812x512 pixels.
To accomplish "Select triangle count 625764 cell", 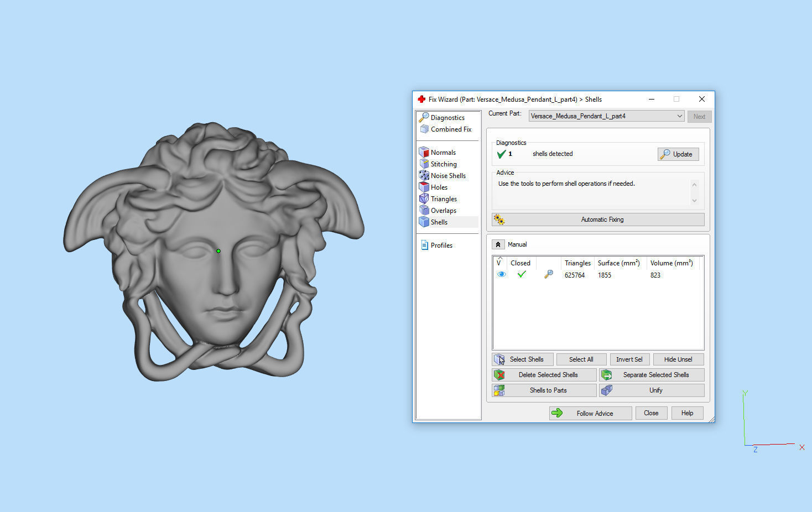I will [x=575, y=275].
